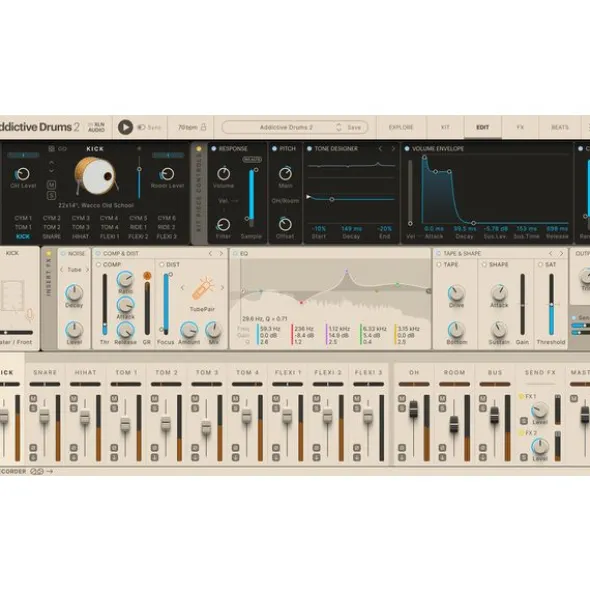Click the OH Level knob
Viewport: 590px width, 591px height.
pyautogui.click(x=23, y=174)
